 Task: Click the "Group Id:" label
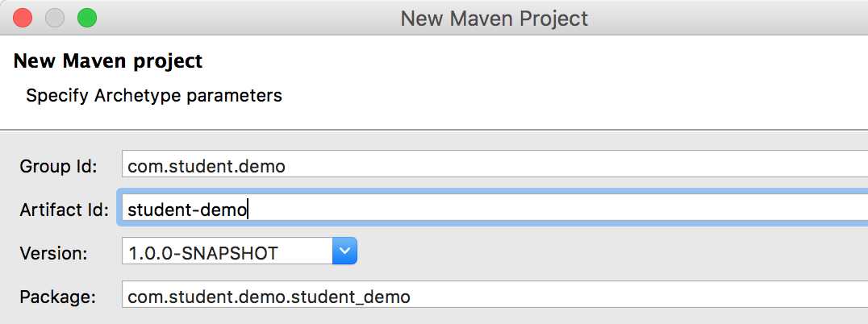pos(58,167)
